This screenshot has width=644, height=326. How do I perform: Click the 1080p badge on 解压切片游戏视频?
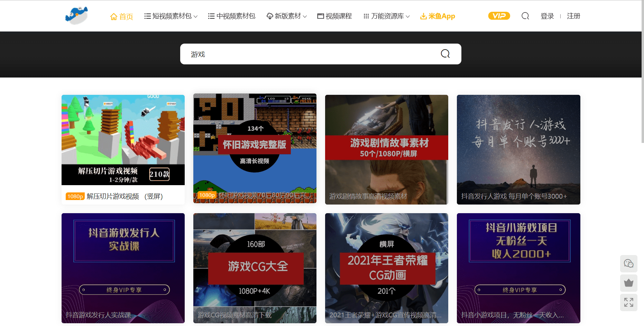point(75,196)
